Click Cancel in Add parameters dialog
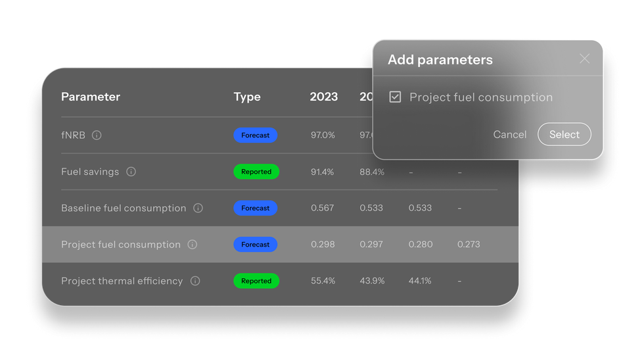Viewport: 644px width, 346px height. click(510, 134)
